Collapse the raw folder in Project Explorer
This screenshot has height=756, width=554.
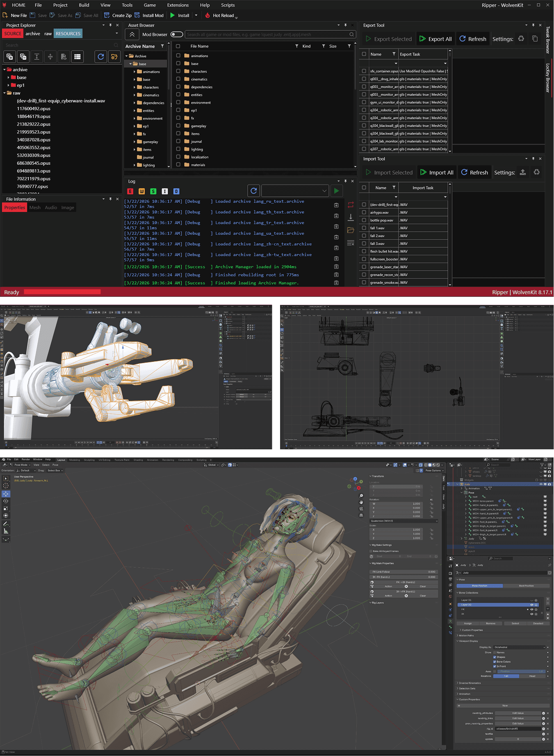[5, 93]
